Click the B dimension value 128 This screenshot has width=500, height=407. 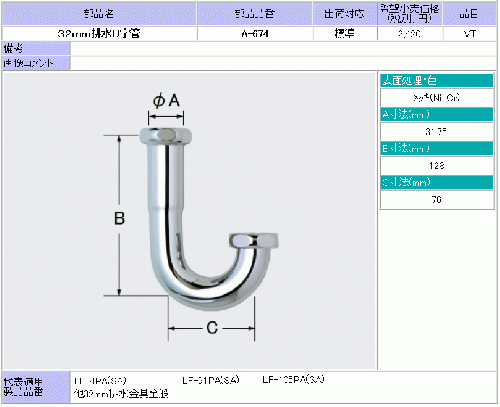[437, 166]
